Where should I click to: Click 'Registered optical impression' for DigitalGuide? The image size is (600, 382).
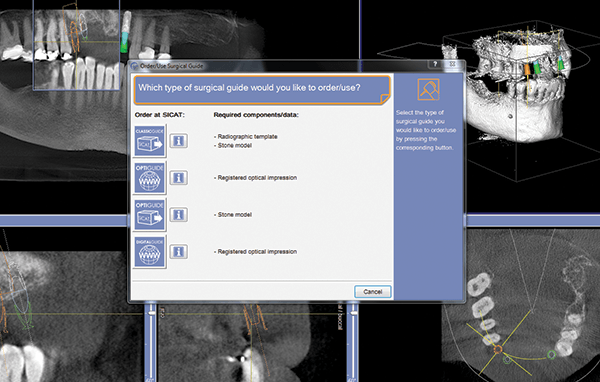257,252
